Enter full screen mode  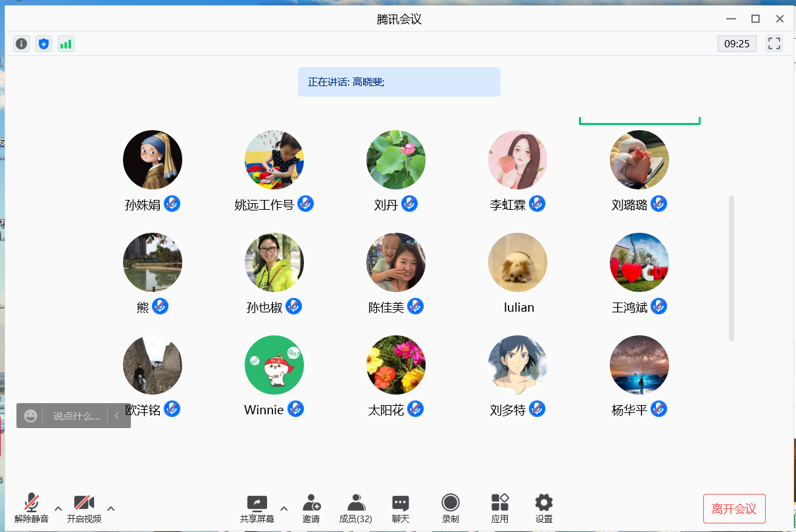pyautogui.click(x=774, y=44)
